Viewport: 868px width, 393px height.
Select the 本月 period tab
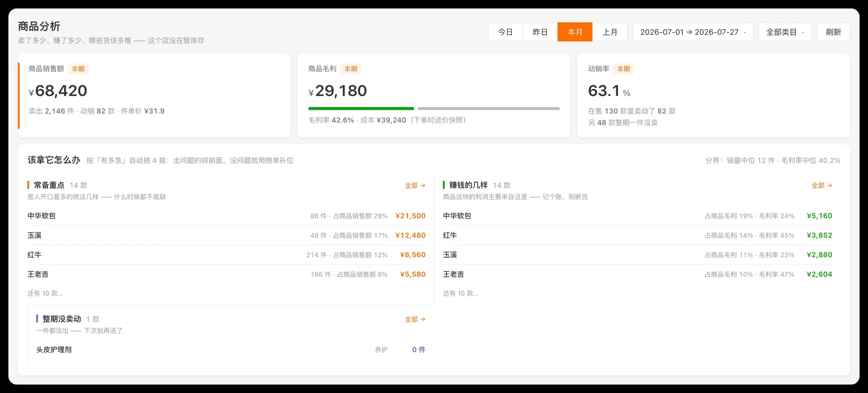pyautogui.click(x=575, y=32)
